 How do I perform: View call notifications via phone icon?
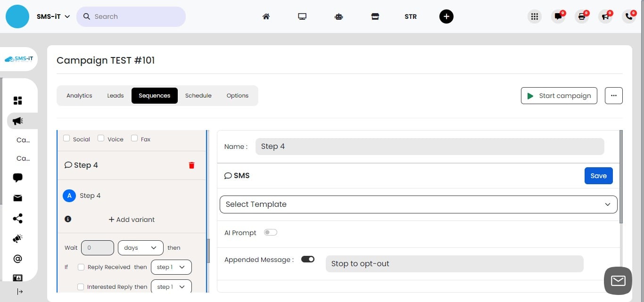[629, 16]
